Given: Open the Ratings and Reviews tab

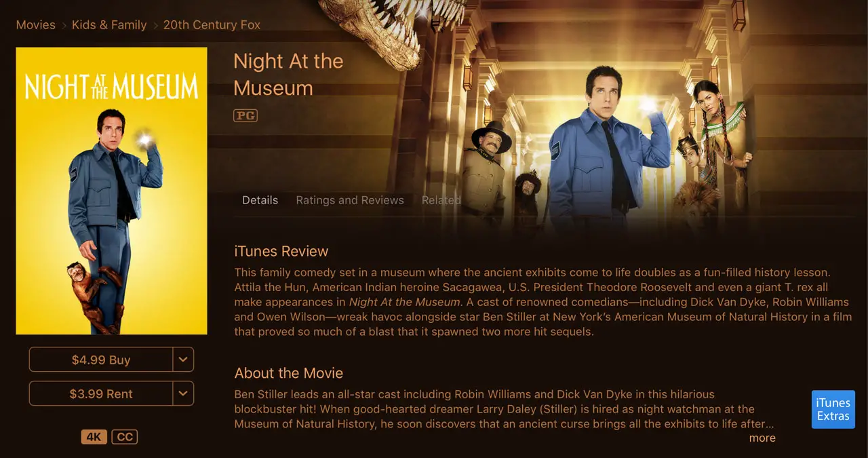Looking at the screenshot, I should (350, 200).
